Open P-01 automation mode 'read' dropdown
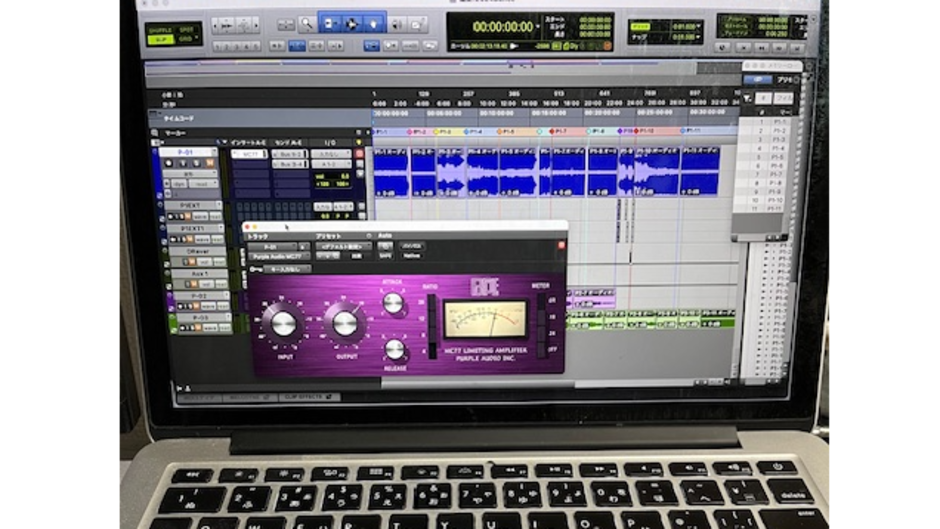940x529 pixels. click(x=206, y=184)
